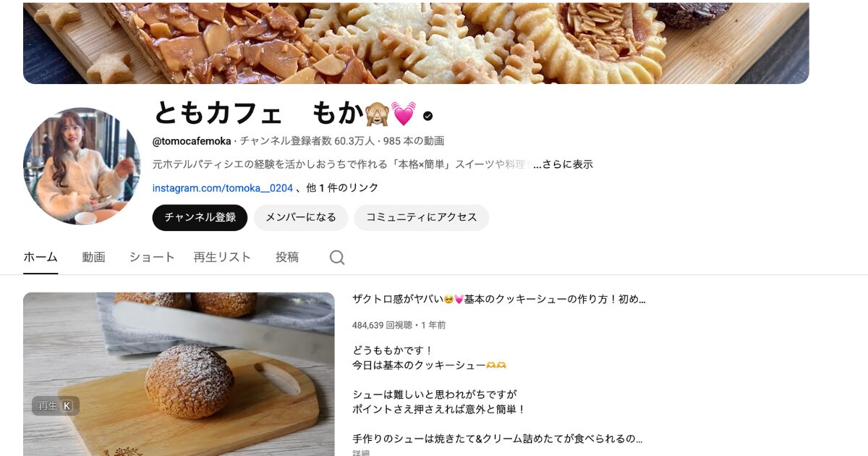Switch to the 動画 tab
Viewport: 868px width, 456px height.
click(94, 257)
